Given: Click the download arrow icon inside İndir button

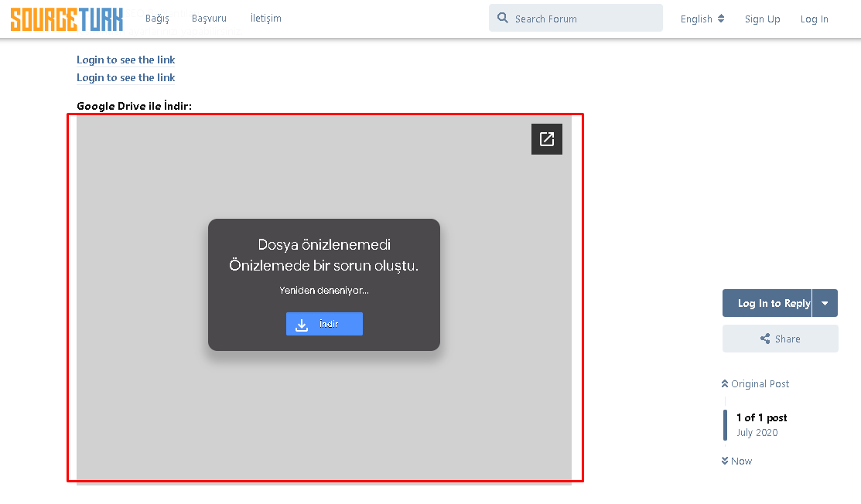Looking at the screenshot, I should pyautogui.click(x=300, y=323).
